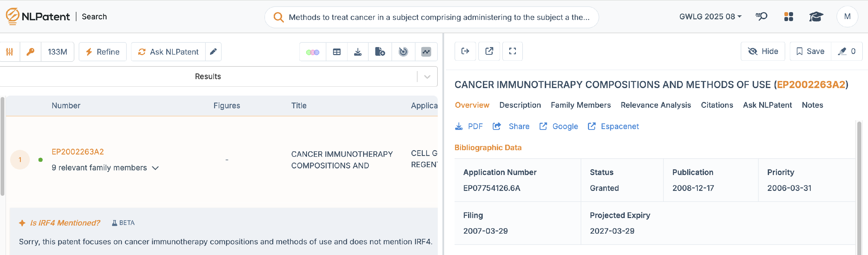
Task: Click the Title column header
Action: 299,106
